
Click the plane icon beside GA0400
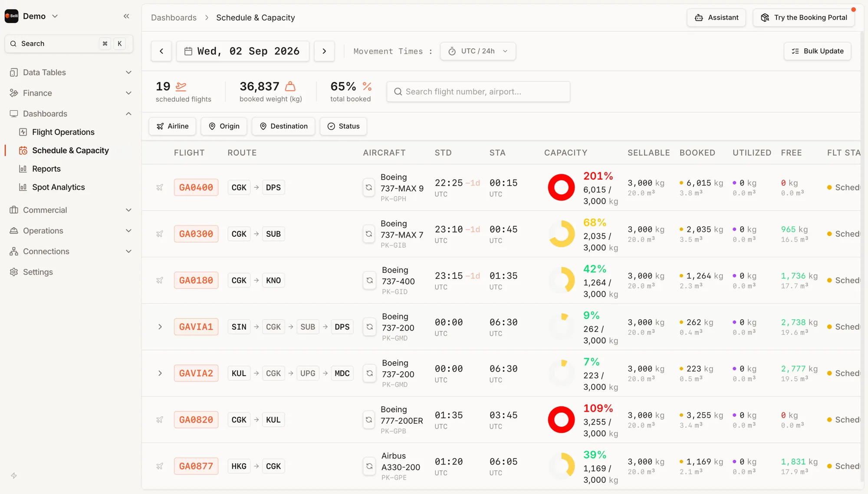tap(160, 187)
